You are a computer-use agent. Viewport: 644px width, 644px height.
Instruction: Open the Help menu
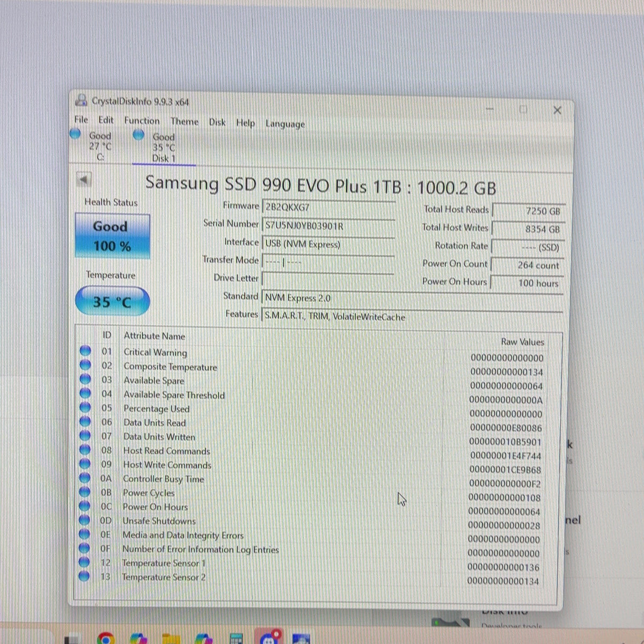click(246, 123)
